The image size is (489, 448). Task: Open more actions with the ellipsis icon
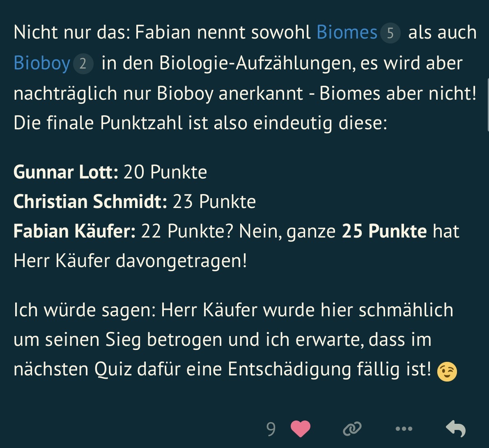pyautogui.click(x=404, y=429)
